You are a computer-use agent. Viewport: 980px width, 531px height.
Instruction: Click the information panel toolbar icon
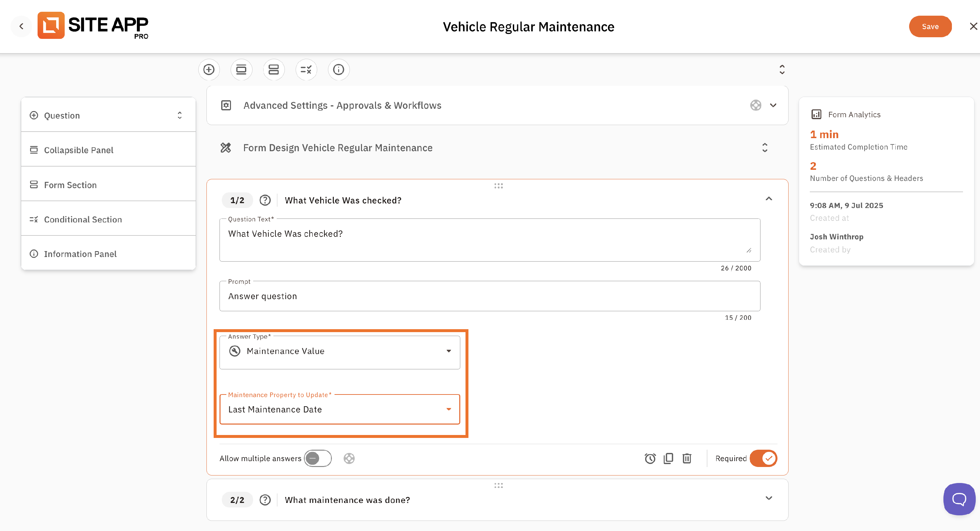338,70
